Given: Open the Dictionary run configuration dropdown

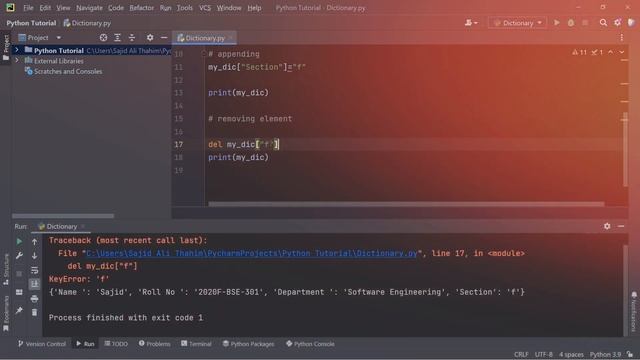Looking at the screenshot, I should coord(518,23).
